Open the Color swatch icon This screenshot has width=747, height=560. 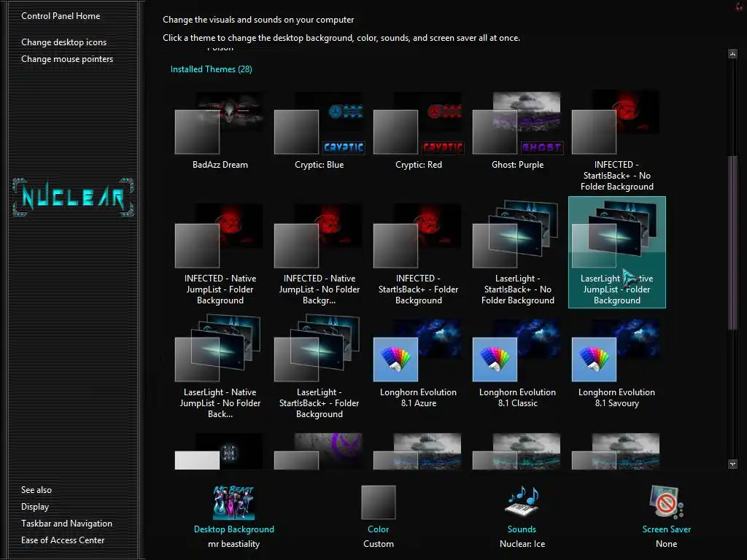pos(379,502)
